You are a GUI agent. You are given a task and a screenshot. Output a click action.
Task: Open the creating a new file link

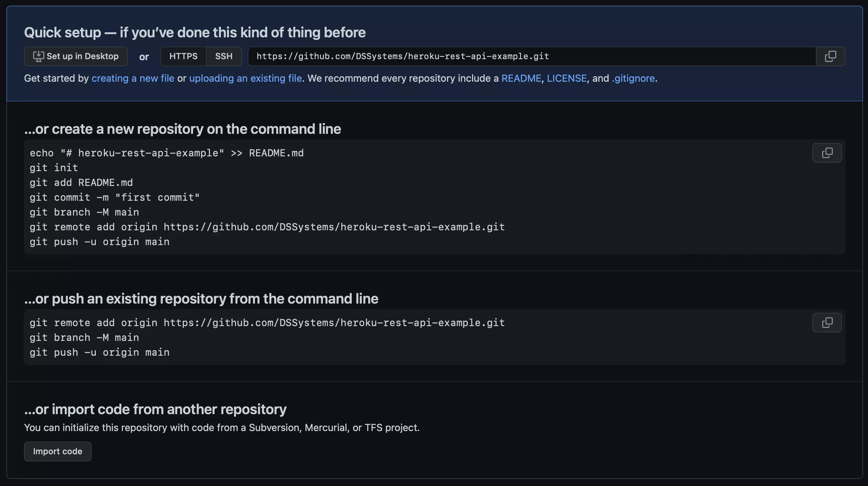(x=133, y=78)
